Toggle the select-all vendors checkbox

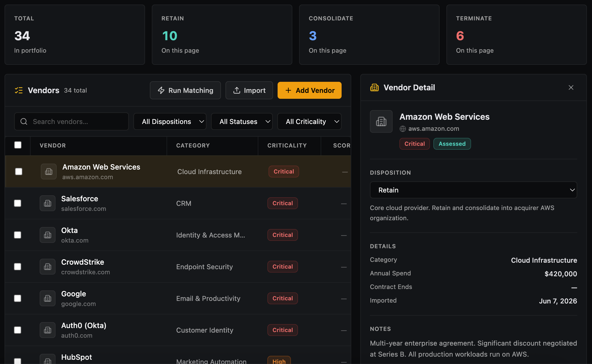[18, 145]
